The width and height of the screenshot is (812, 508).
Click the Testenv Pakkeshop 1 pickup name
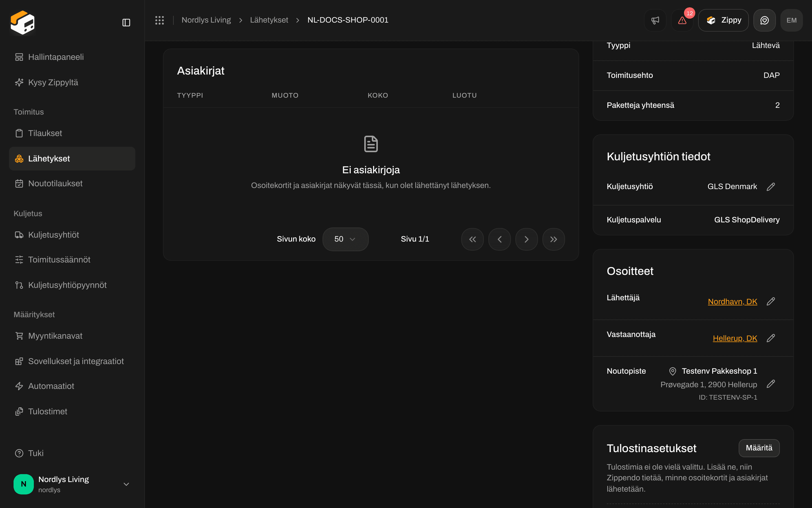720,371
